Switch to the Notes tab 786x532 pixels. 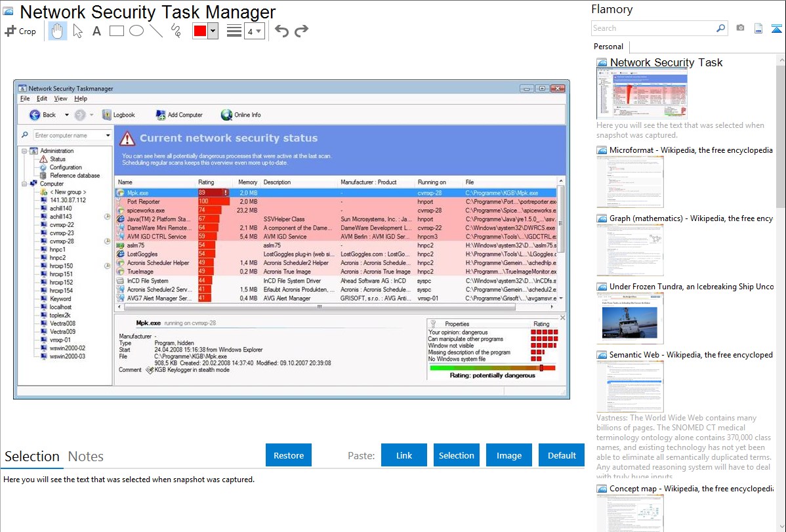tap(86, 457)
